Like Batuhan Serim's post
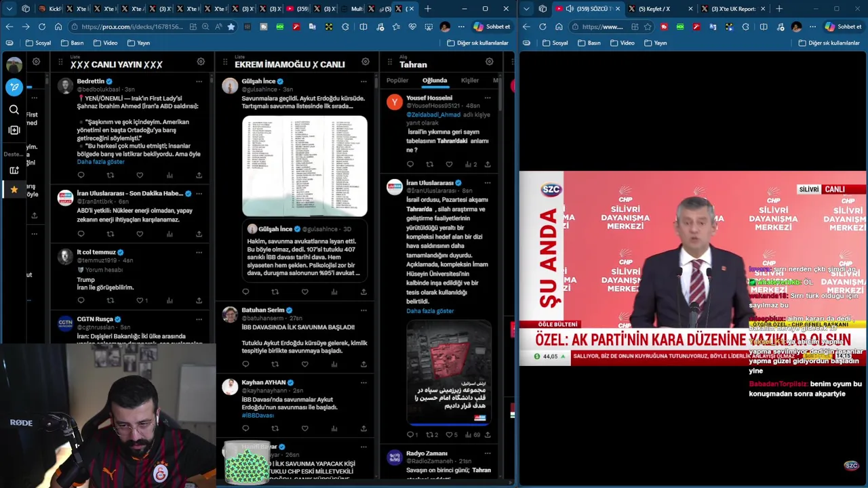Image resolution: width=868 pixels, height=488 pixels. (x=304, y=364)
